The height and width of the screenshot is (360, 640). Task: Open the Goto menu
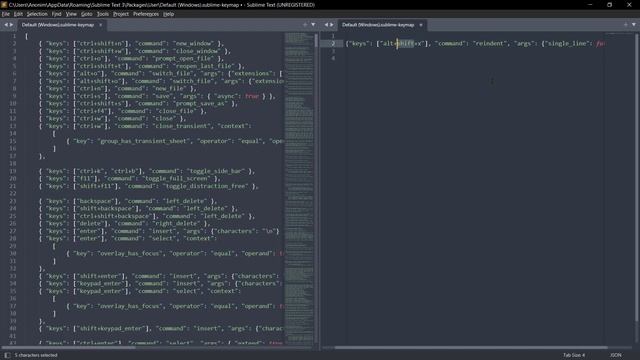click(x=87, y=14)
